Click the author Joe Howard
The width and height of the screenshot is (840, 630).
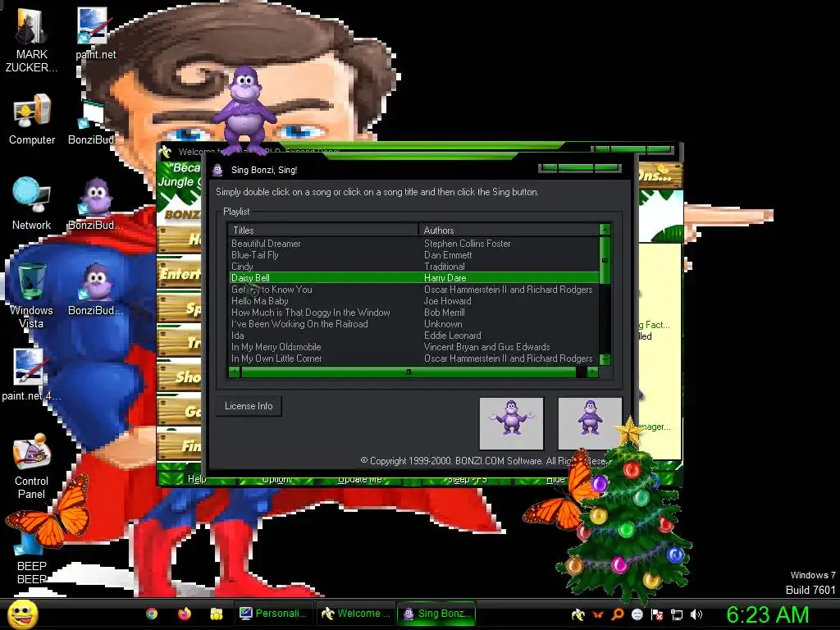coord(447,301)
